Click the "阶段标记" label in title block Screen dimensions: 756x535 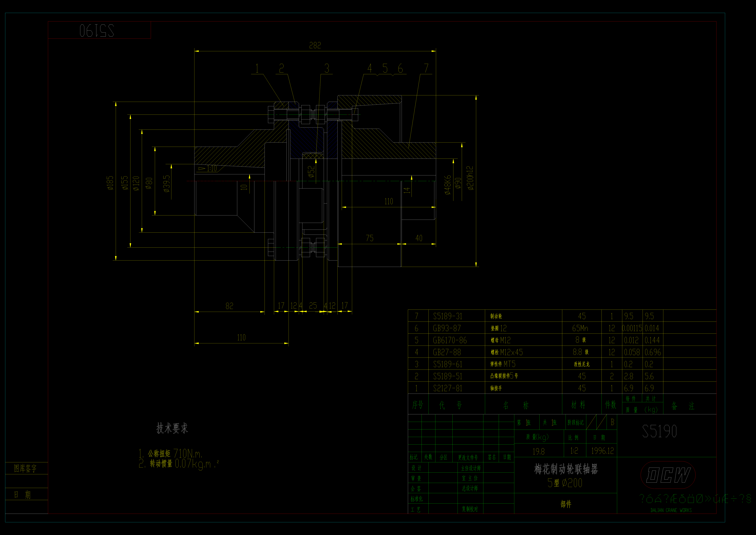click(576, 423)
